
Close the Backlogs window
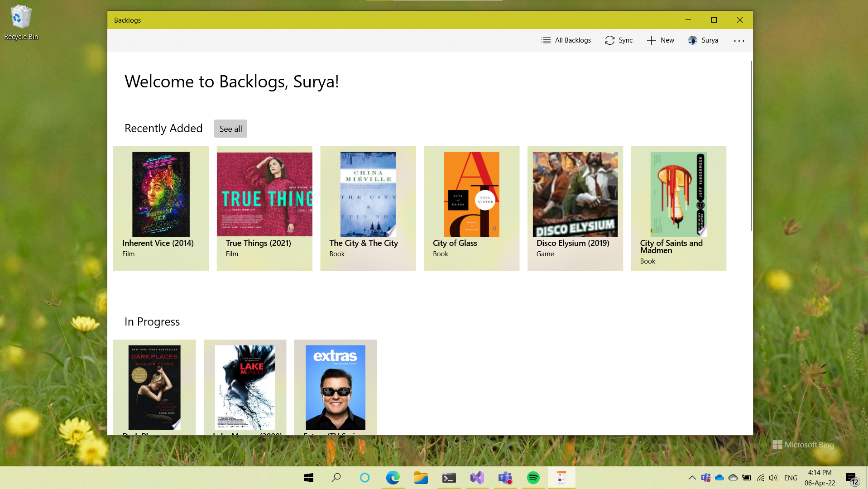pos(740,20)
